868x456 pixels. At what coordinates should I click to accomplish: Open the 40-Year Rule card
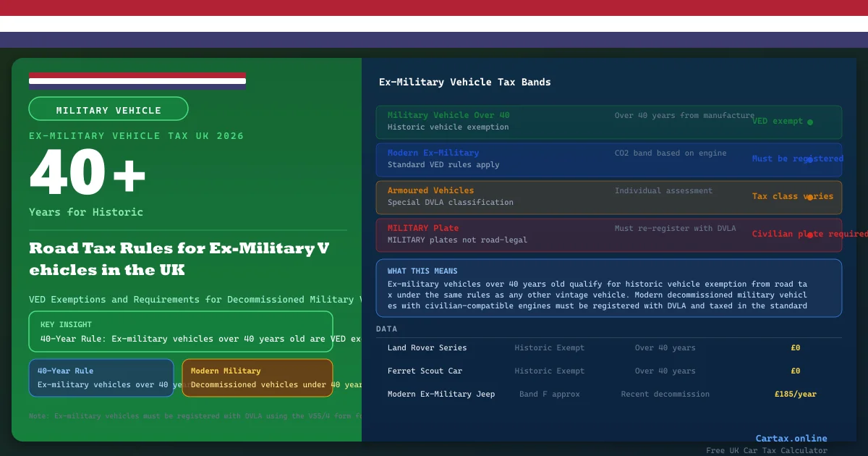pyautogui.click(x=101, y=377)
